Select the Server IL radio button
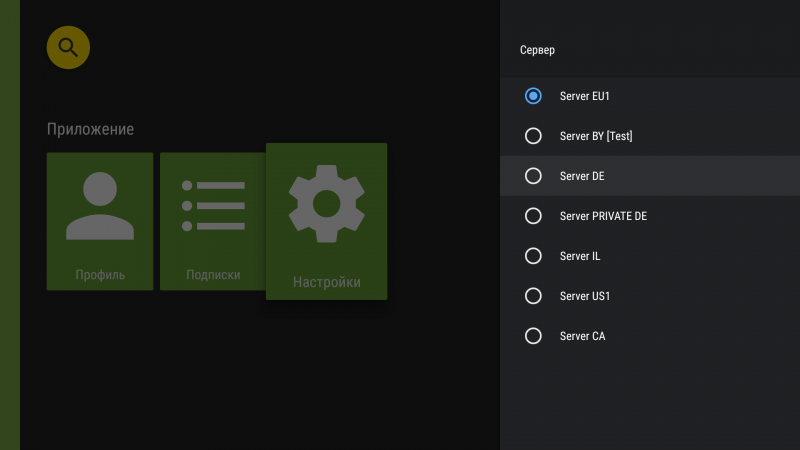This screenshot has height=450, width=800. tap(533, 256)
